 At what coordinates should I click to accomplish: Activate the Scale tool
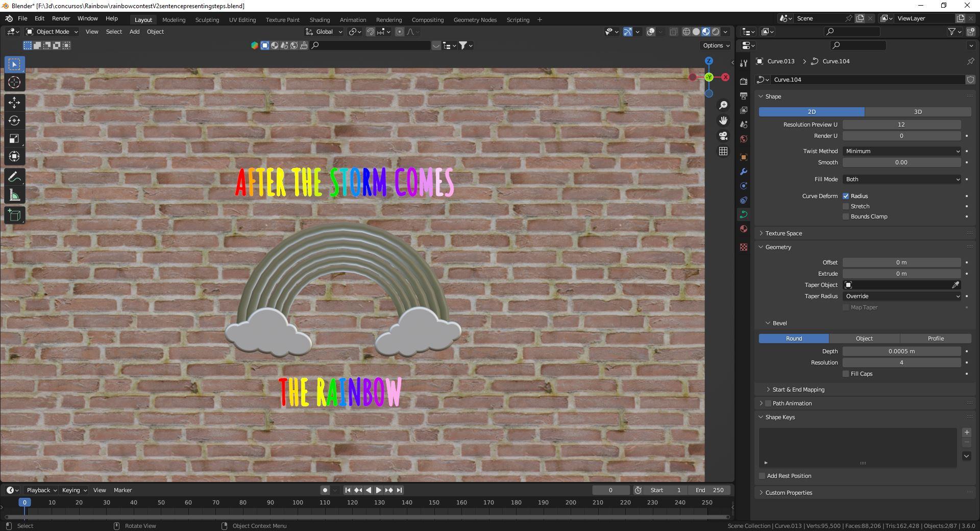14,138
